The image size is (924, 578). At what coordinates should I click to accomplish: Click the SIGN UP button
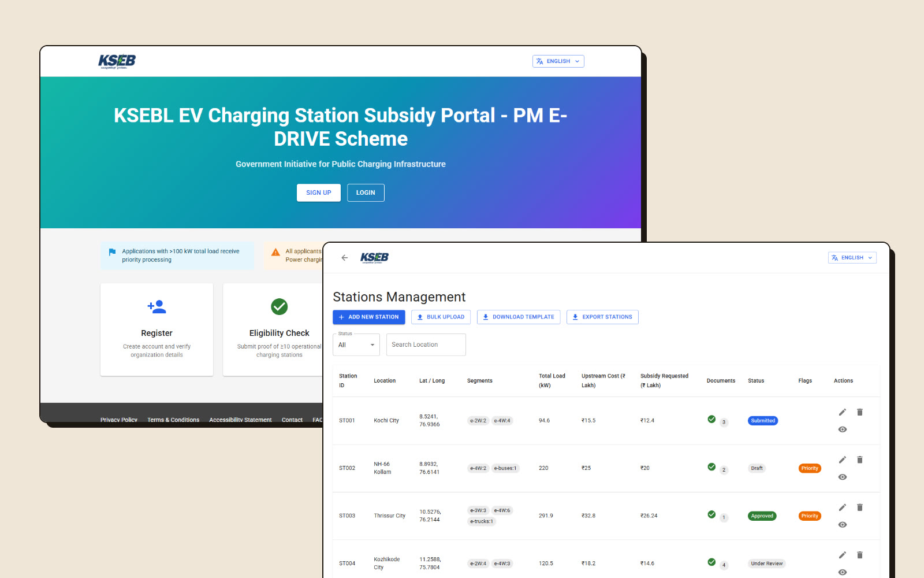319,192
